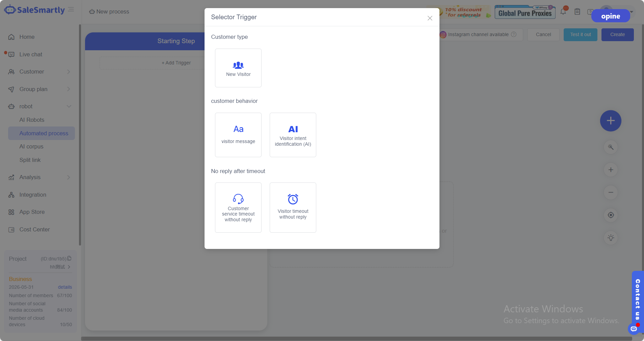
Task: Open Global Pure Proxies banner
Action: point(525,12)
